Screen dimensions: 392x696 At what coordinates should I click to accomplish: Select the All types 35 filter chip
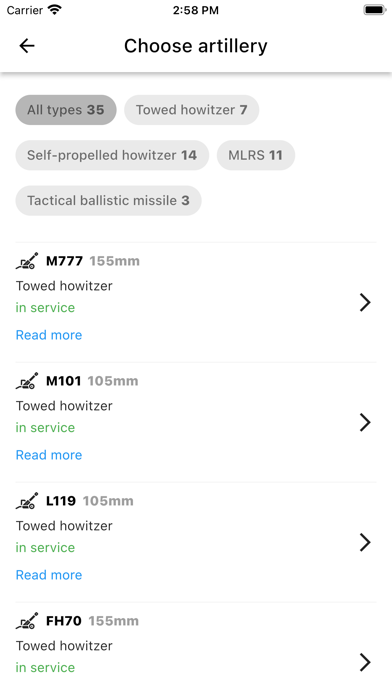coord(66,110)
